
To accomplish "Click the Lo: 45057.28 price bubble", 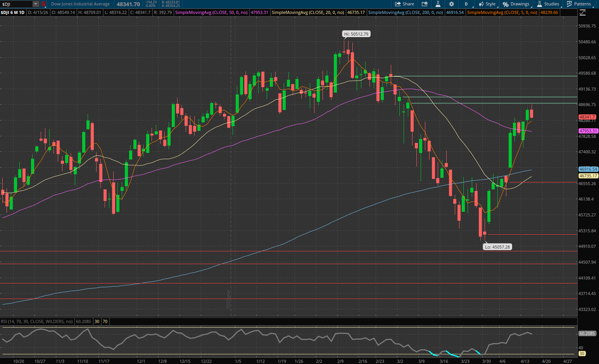I will (x=498, y=246).
